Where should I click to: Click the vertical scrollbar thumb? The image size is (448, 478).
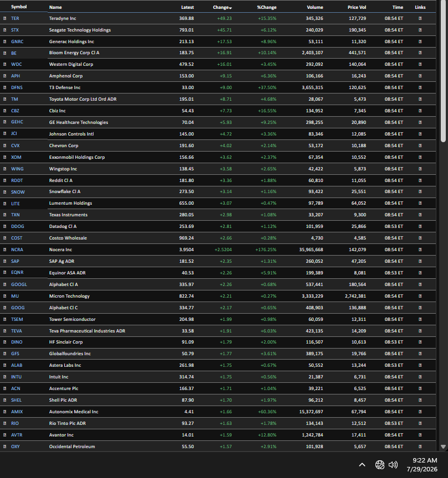pyautogui.click(x=443, y=71)
